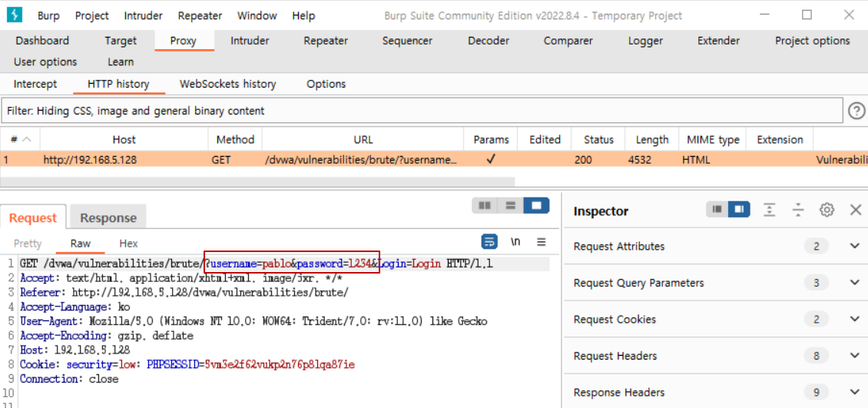Click the Cookie header line in request
Screen dimensions: 868x408
click(187, 365)
